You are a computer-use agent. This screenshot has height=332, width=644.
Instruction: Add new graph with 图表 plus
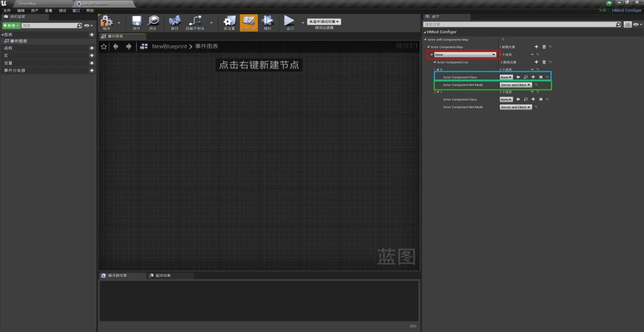pos(92,35)
